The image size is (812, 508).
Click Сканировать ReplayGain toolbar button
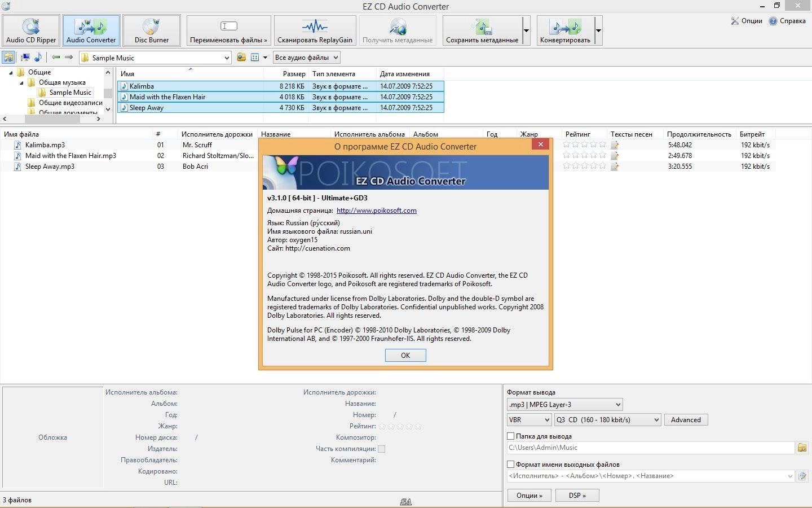coord(315,30)
